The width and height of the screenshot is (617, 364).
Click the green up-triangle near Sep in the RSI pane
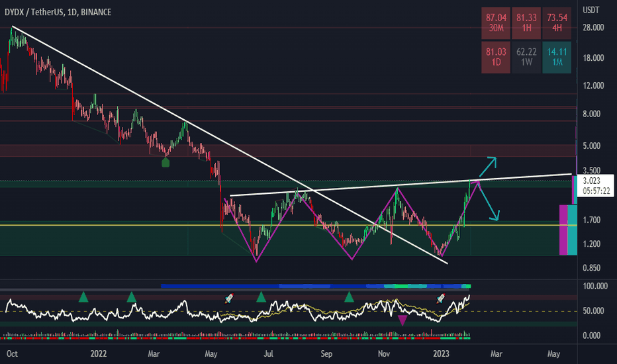pos(349,296)
